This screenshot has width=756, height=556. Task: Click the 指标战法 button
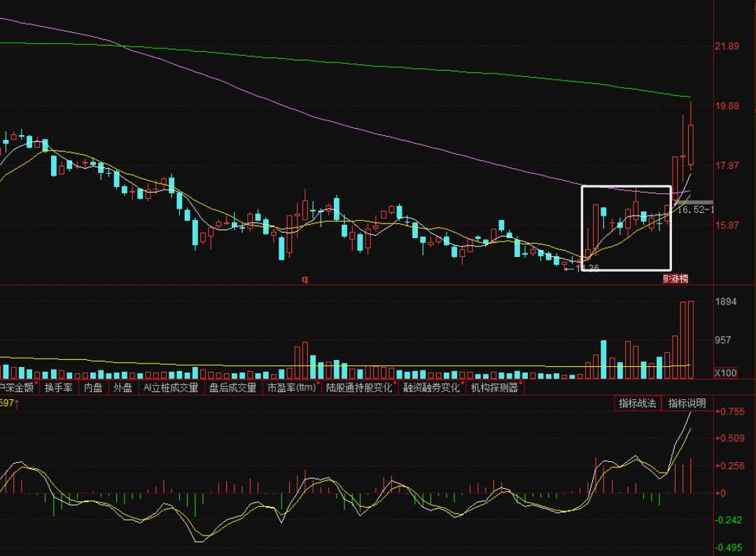637,403
